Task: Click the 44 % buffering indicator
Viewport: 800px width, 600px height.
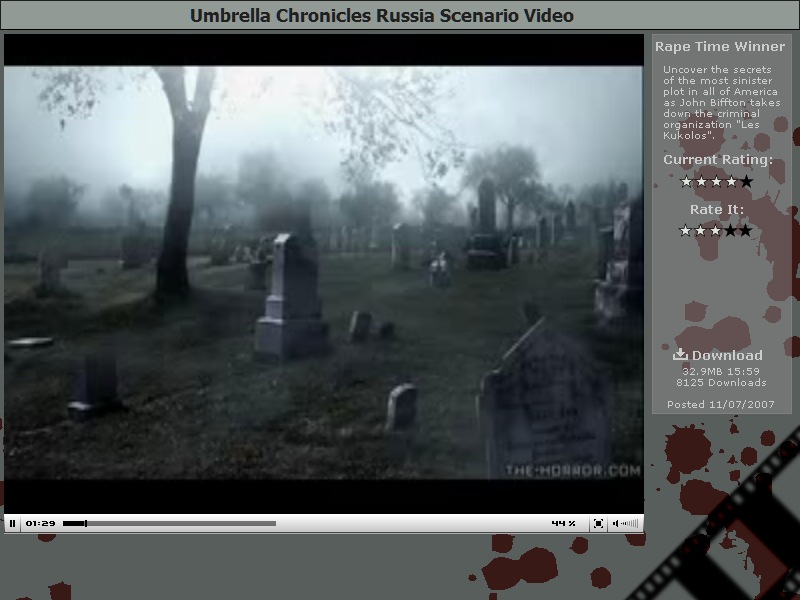Action: pos(563,523)
